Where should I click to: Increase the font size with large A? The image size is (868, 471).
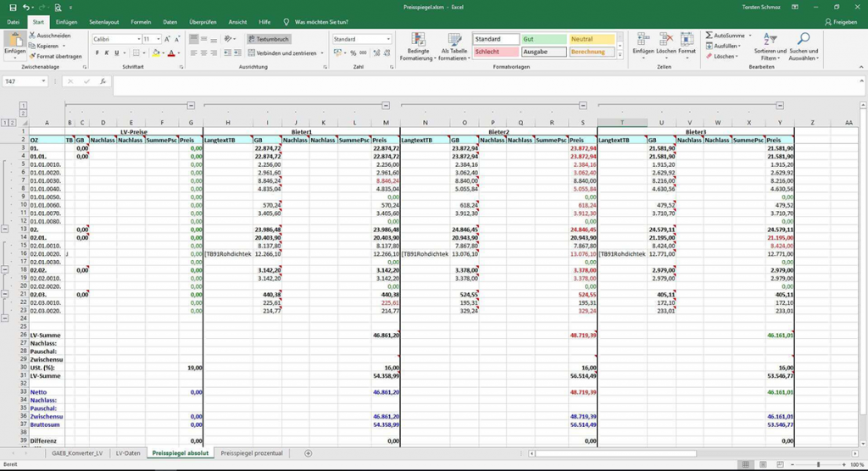click(167, 39)
